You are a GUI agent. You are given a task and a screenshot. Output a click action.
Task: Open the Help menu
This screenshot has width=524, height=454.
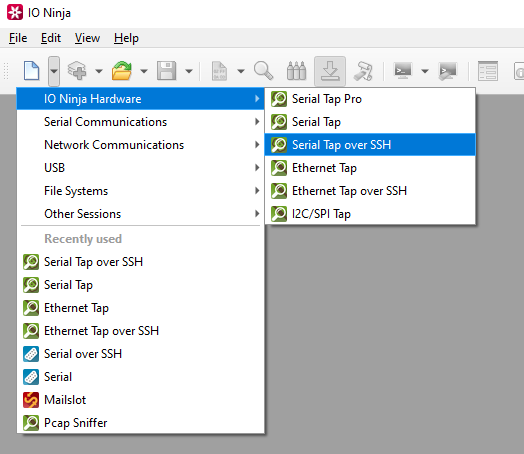click(x=126, y=38)
